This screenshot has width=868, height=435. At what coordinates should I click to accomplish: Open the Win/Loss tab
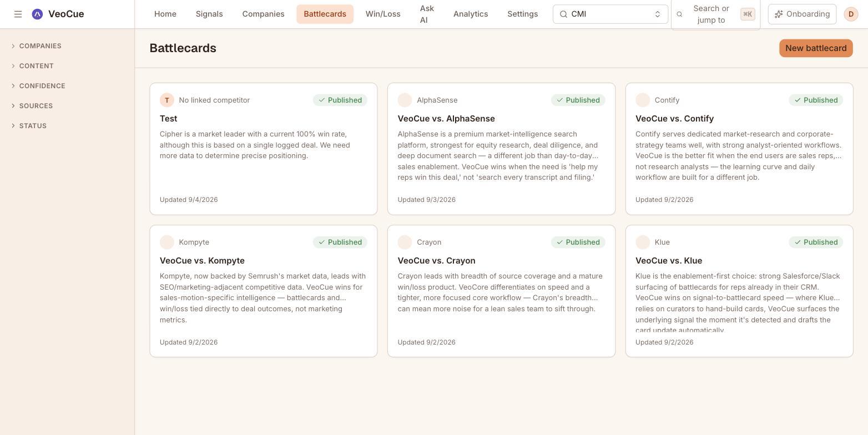383,14
